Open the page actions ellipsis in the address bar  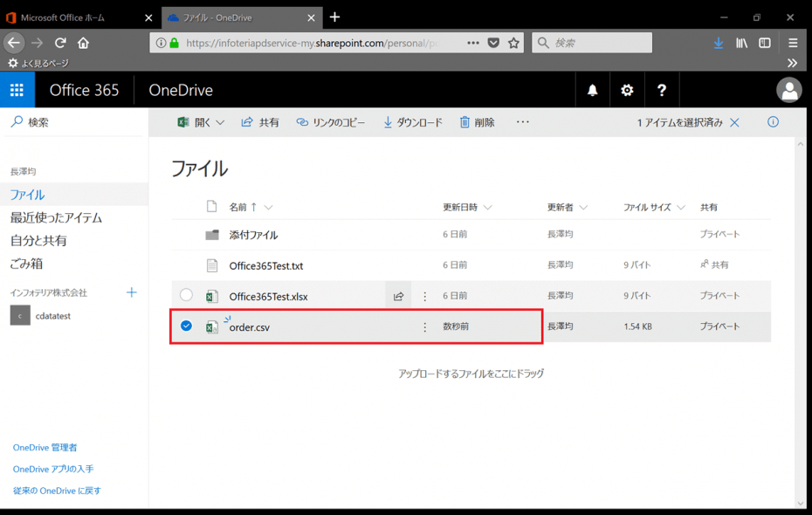473,43
